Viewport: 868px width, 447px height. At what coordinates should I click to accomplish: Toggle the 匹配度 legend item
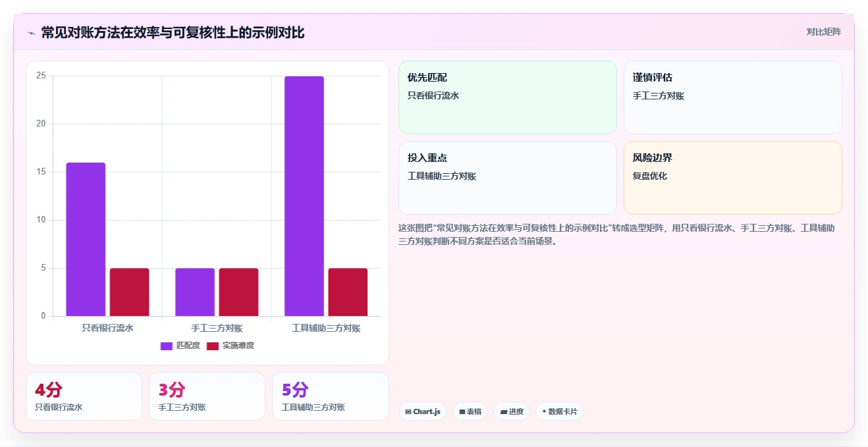180,346
